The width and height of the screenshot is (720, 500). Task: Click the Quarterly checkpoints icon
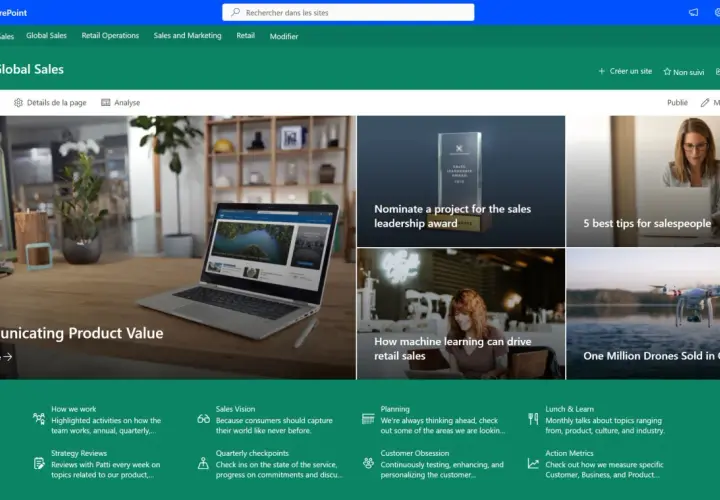pyautogui.click(x=203, y=463)
